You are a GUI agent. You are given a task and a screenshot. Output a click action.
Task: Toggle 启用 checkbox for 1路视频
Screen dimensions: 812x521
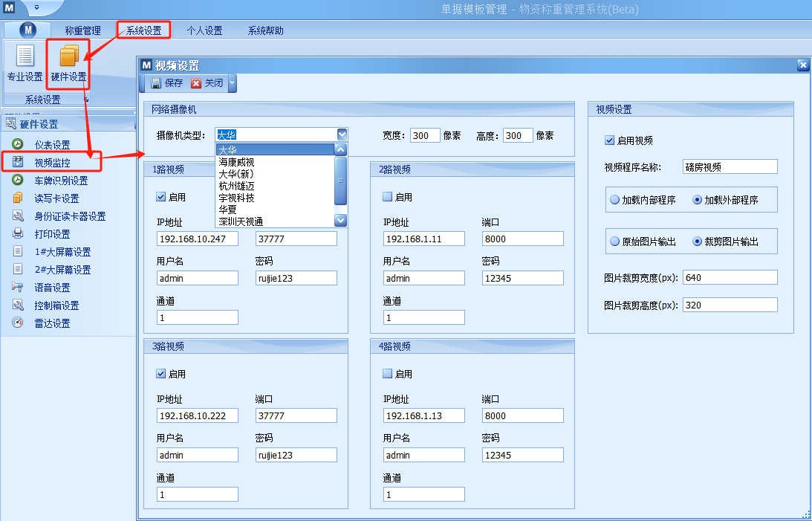(161, 197)
